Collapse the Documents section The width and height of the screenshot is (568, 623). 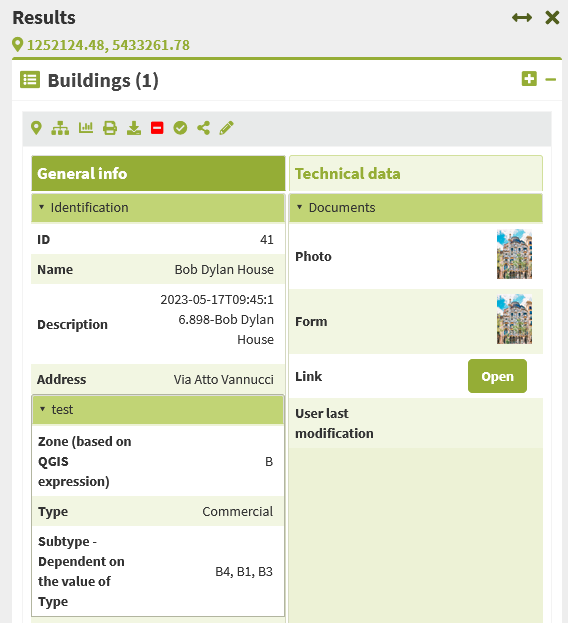[416, 207]
